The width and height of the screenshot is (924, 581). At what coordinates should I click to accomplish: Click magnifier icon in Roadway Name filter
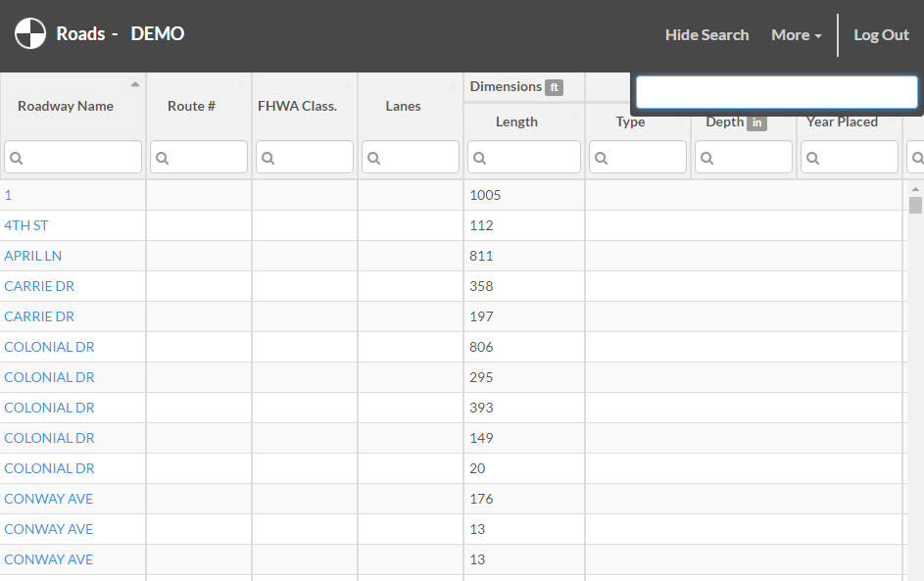17,158
